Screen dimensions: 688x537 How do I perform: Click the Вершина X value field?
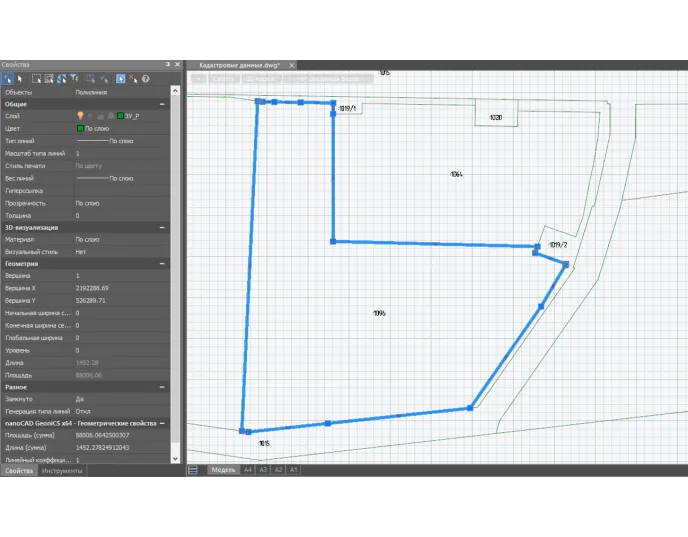120,288
